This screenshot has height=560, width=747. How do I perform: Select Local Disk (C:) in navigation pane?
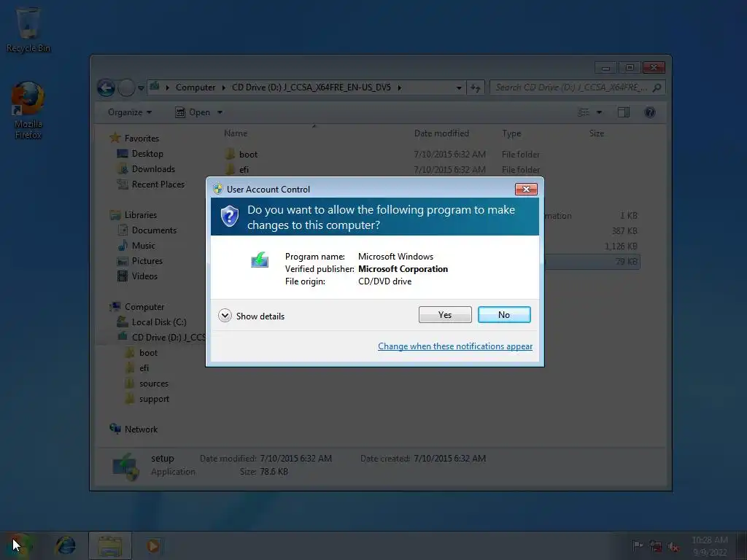[159, 322]
